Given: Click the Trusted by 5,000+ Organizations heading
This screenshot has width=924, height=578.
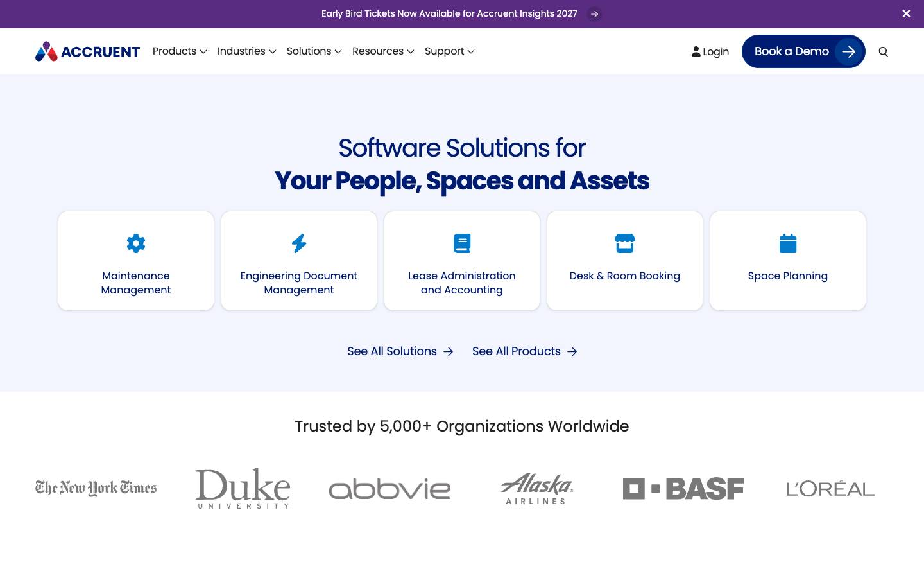Looking at the screenshot, I should click(462, 426).
